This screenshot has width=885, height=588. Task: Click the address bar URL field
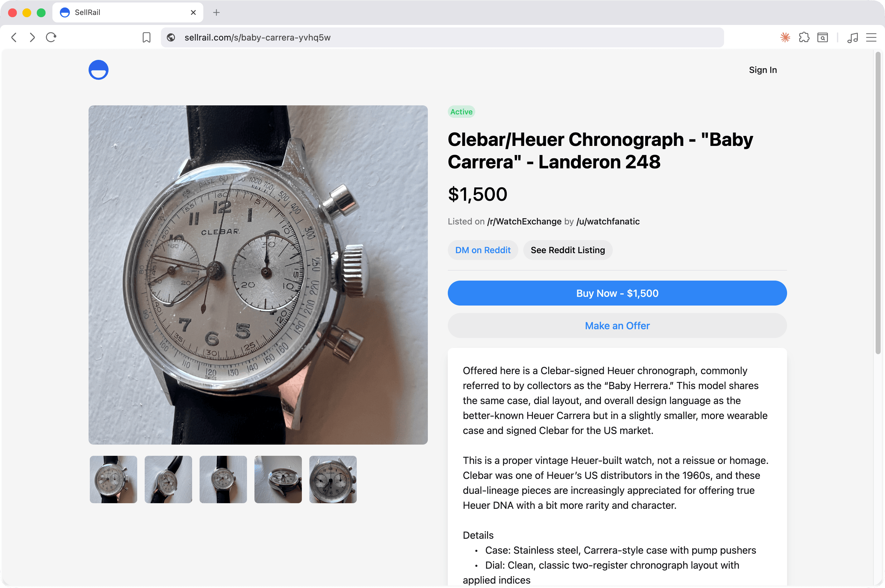point(442,37)
